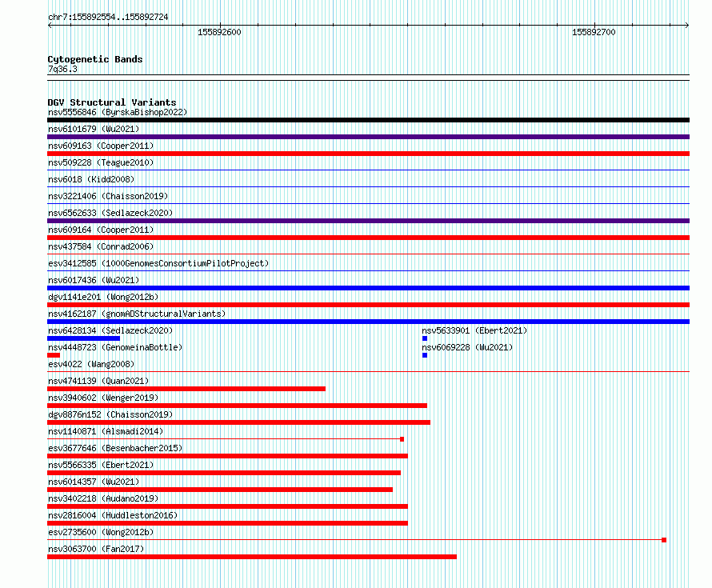Open the nsv3402218 (Audano2019) label
712x588 pixels.
103,498
